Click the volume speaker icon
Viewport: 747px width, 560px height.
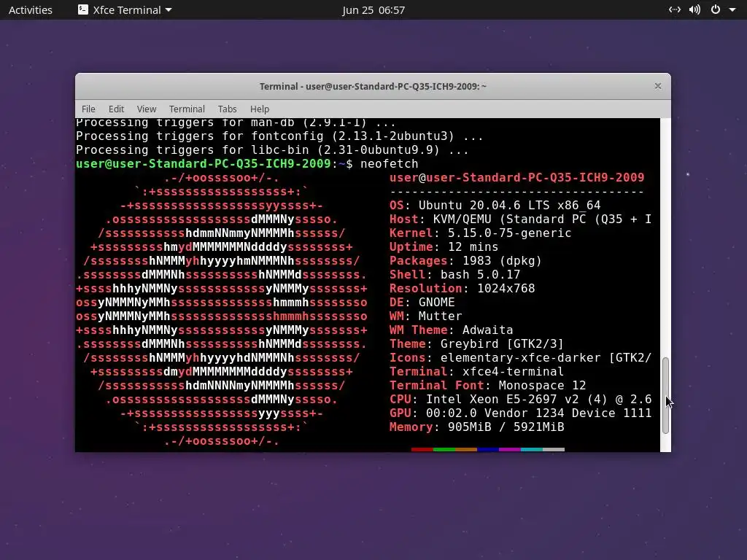tap(694, 9)
